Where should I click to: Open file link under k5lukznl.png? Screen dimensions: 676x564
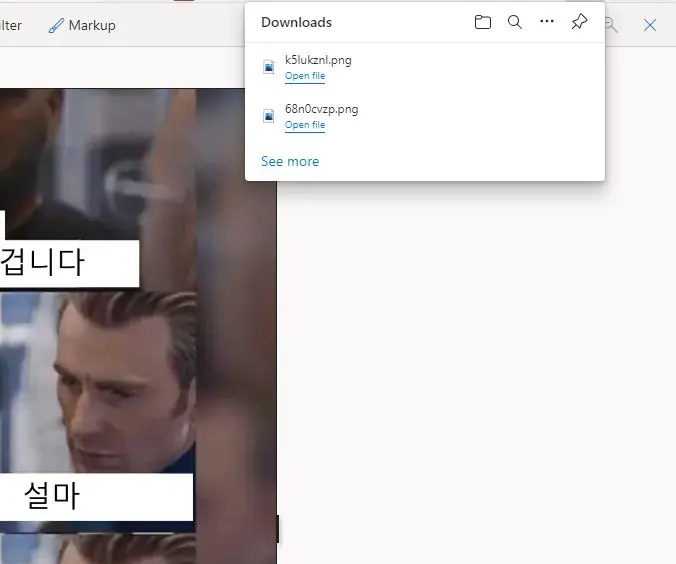click(305, 76)
